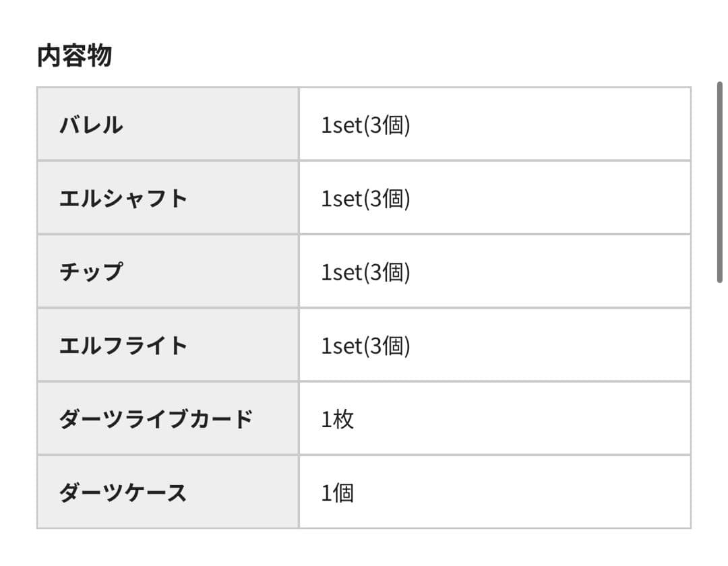Click the "1set" text in the エルシャフト row
The height and width of the screenshot is (566, 728).
342,198
